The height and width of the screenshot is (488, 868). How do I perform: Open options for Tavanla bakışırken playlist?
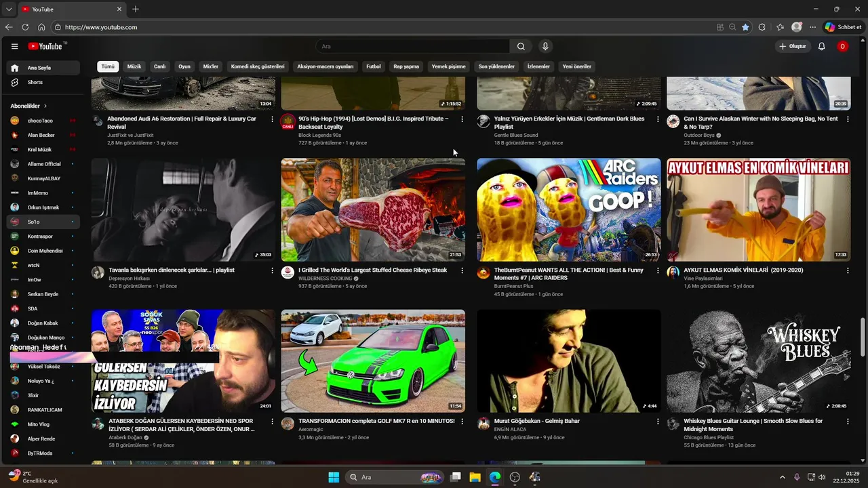273,270
